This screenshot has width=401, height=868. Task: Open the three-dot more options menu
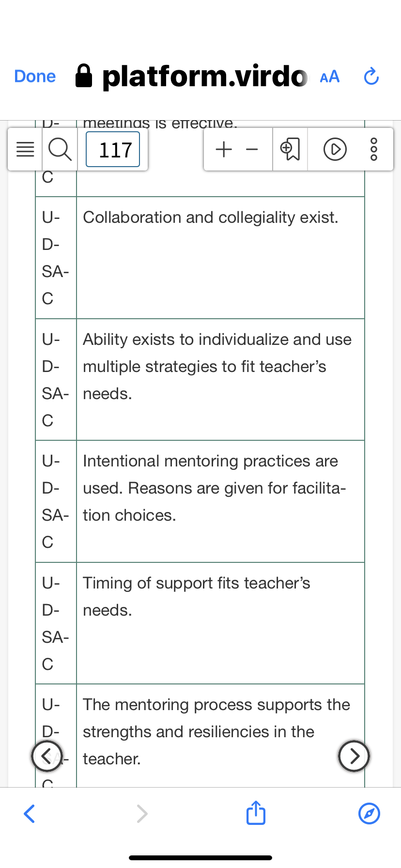point(373,149)
